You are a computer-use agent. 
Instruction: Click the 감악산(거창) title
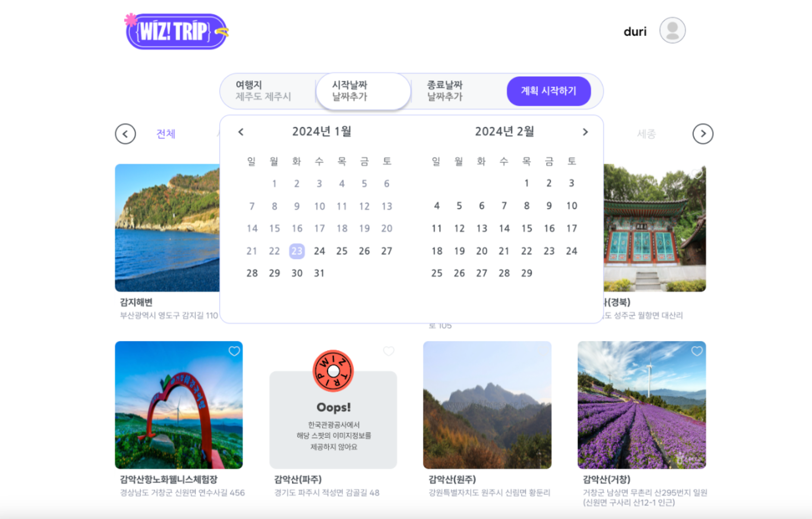tap(606, 479)
